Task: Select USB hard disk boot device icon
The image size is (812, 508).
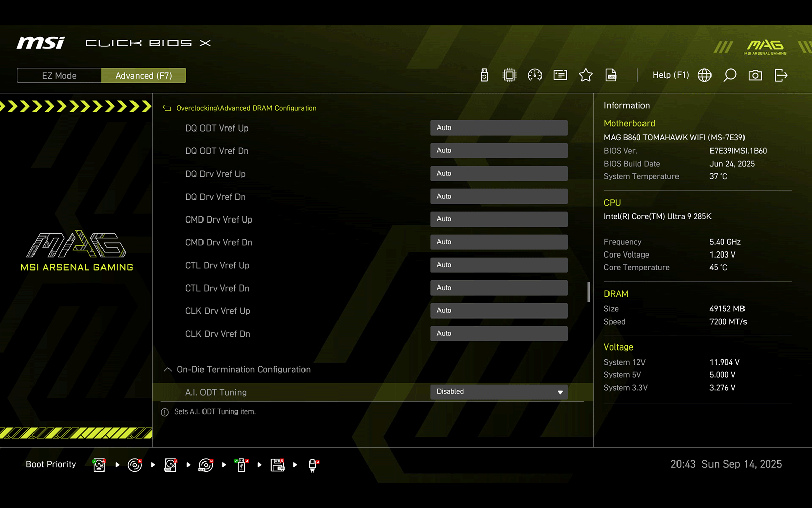Action: (x=171, y=465)
